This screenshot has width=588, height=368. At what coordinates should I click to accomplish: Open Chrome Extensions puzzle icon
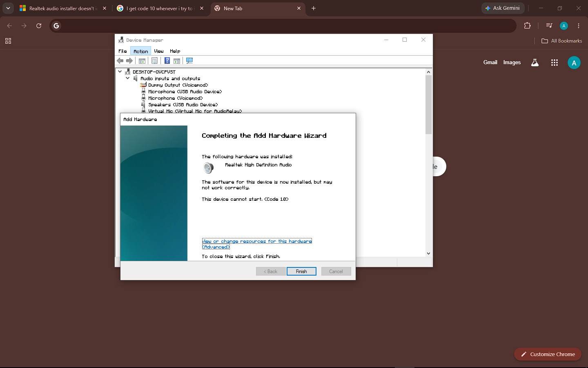click(x=527, y=26)
